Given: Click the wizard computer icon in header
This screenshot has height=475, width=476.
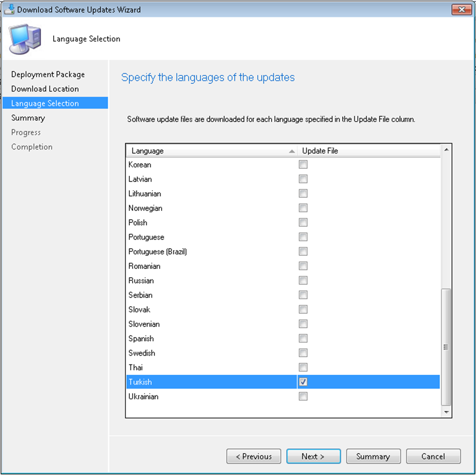Looking at the screenshot, I should (25, 39).
